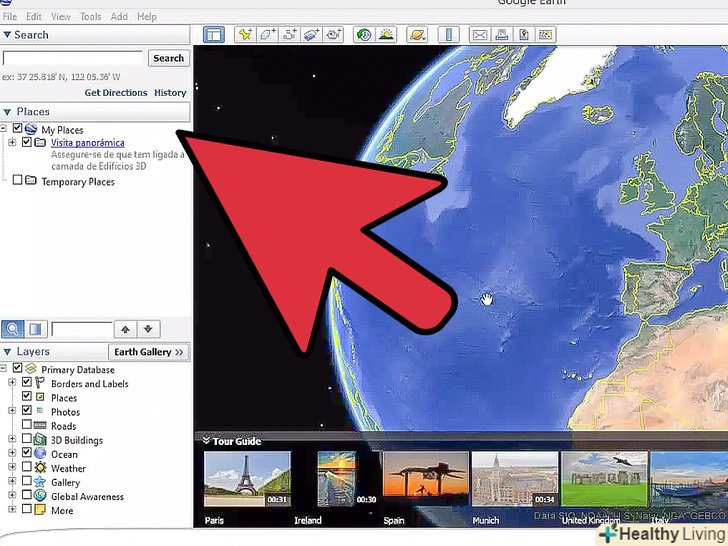Expand the Borders and Labels node
Viewport: 728px width, 546px height.
click(12, 383)
